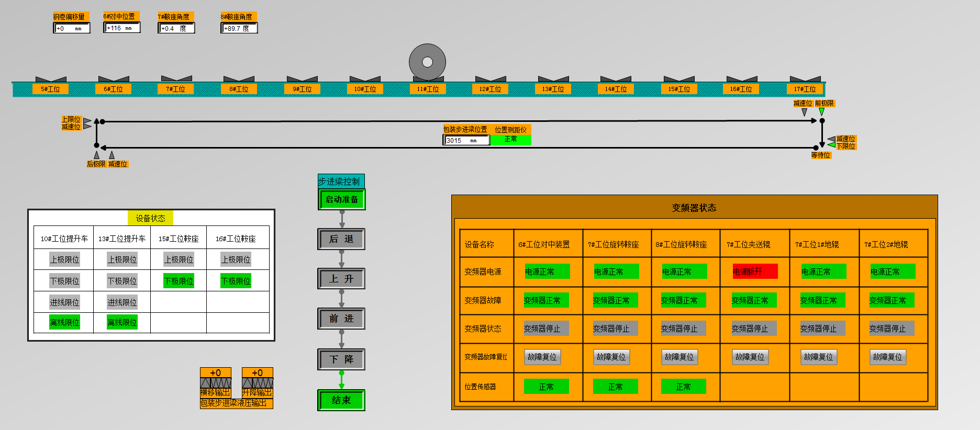Click the saddle icon above 10#工位
980x430 pixels.
point(365,79)
